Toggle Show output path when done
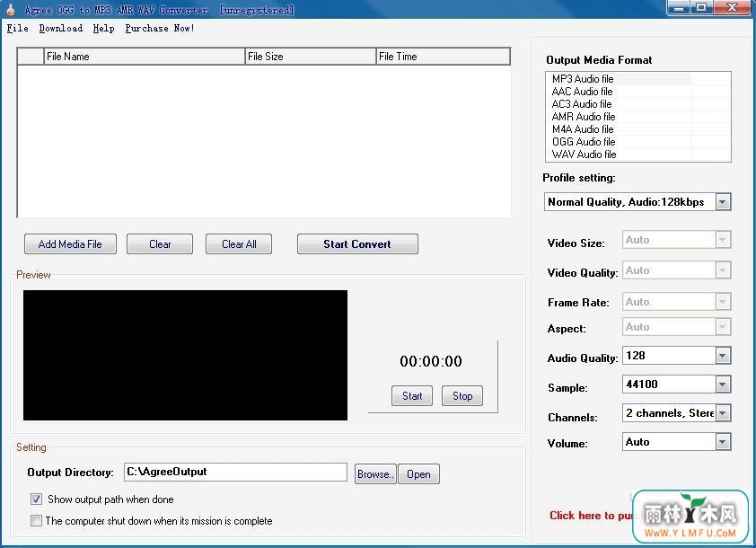The width and height of the screenshot is (756, 548). 36,499
